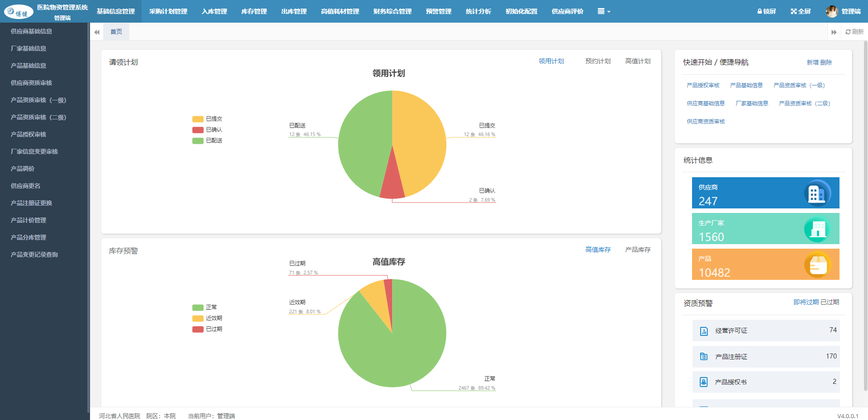Click the 产品注册证 list icon
The height and width of the screenshot is (420, 868).
pos(704,357)
